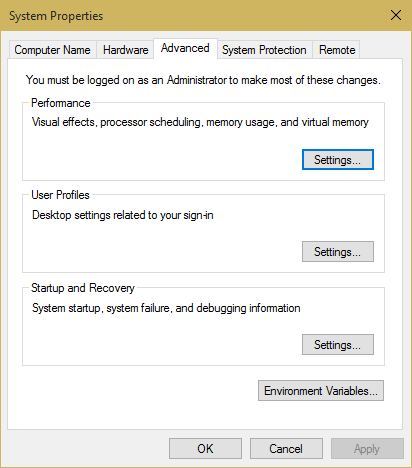Open Startup and Recovery Settings
Viewport: 412px width, 468px height.
point(338,345)
